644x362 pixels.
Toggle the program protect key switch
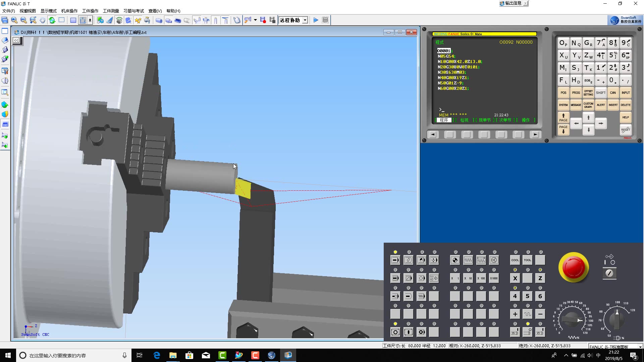(609, 273)
